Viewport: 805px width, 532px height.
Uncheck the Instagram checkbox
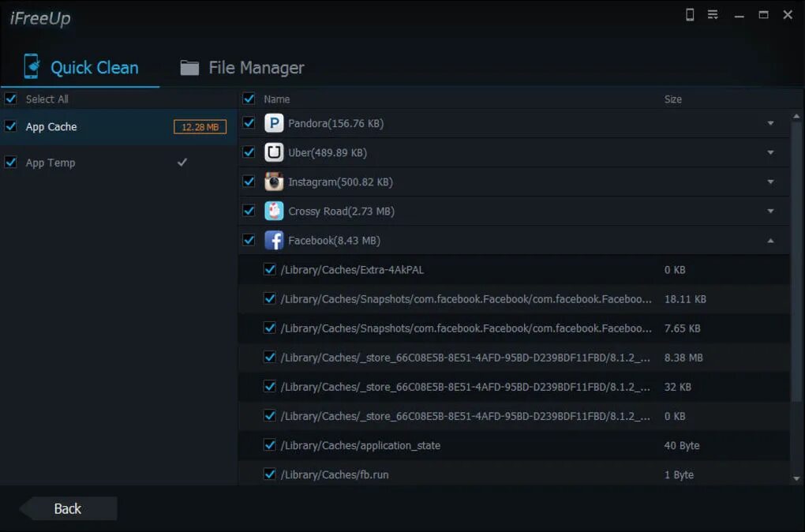click(x=249, y=182)
